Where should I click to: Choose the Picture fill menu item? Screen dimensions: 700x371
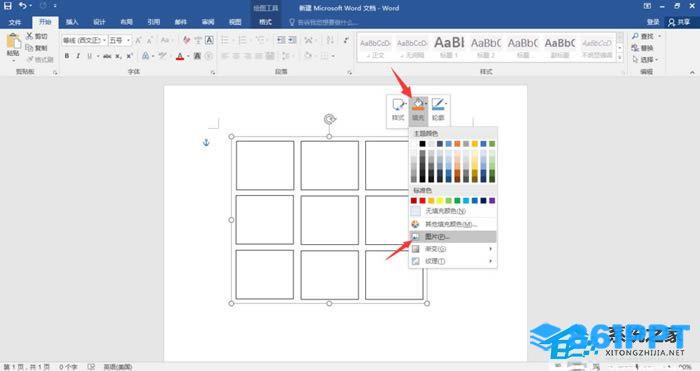point(453,237)
